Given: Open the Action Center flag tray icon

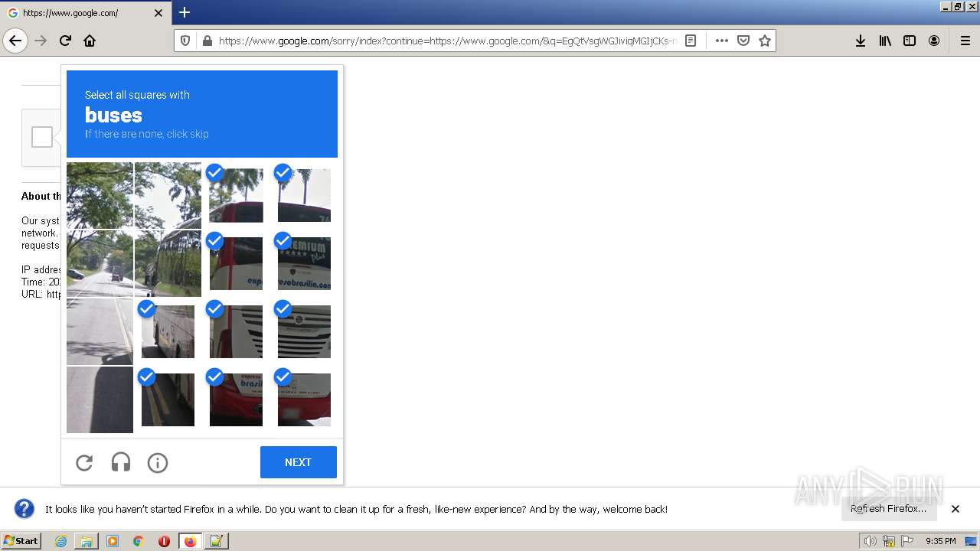Looking at the screenshot, I should coord(908,541).
